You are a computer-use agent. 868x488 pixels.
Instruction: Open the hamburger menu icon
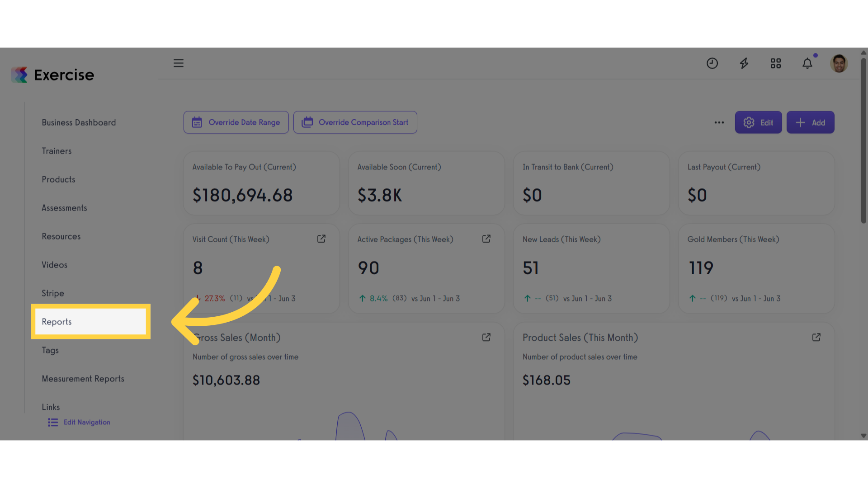[179, 63]
